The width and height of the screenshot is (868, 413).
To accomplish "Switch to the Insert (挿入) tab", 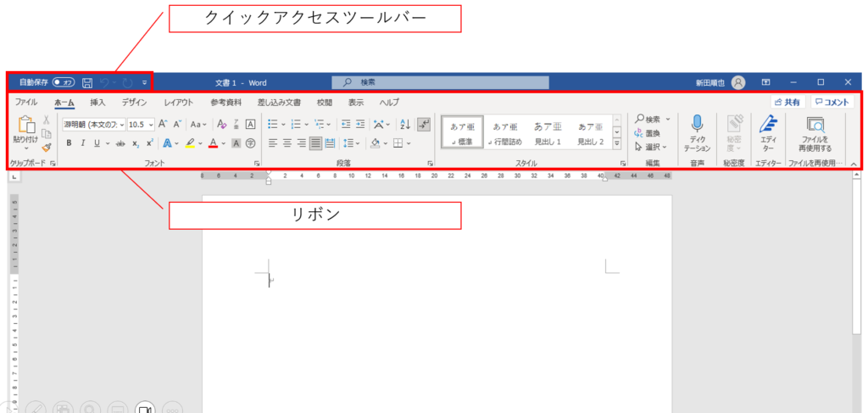I will tap(97, 103).
